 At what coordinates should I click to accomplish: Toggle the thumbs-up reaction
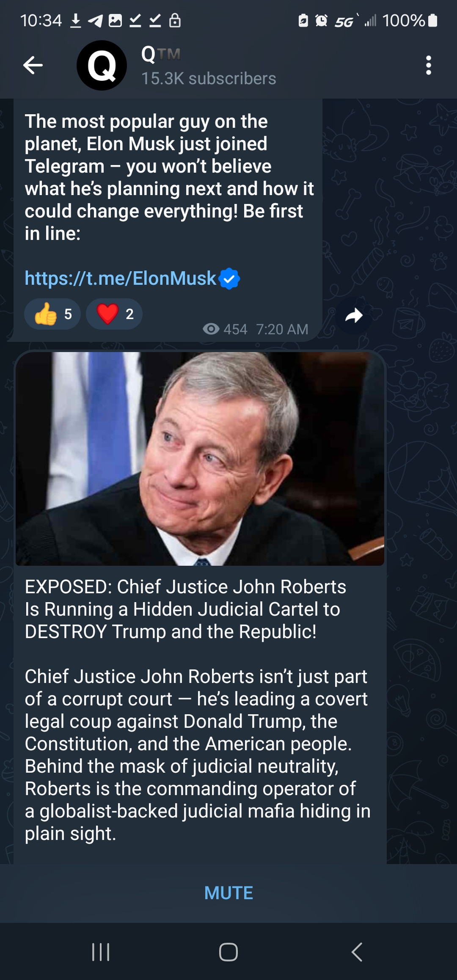click(52, 314)
